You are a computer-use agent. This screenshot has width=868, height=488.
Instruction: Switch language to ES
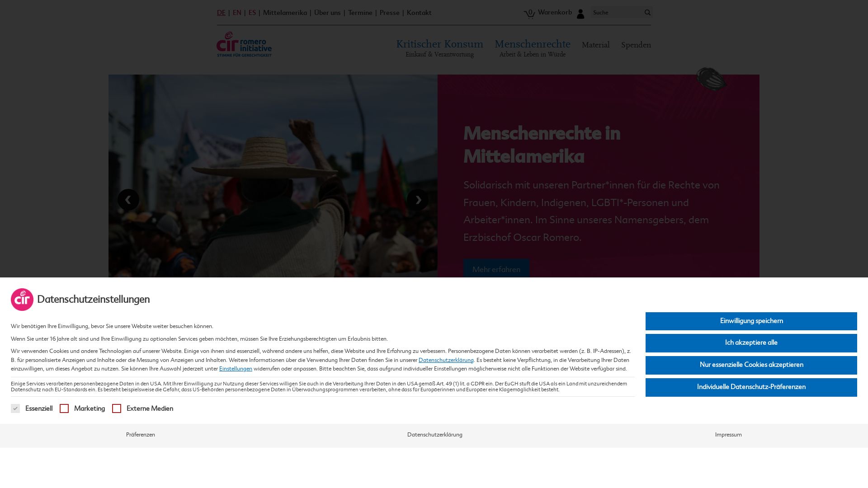tap(252, 13)
